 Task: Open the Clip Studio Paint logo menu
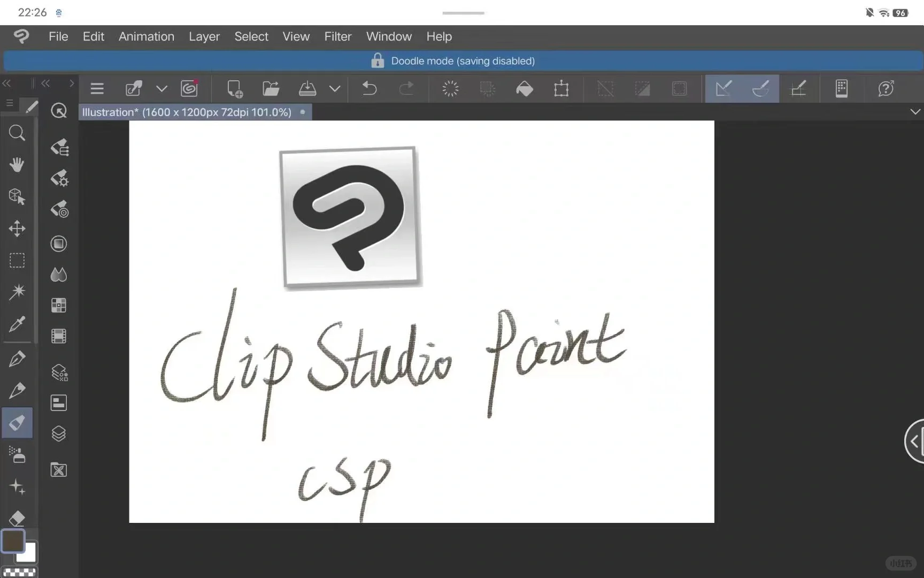tap(21, 36)
